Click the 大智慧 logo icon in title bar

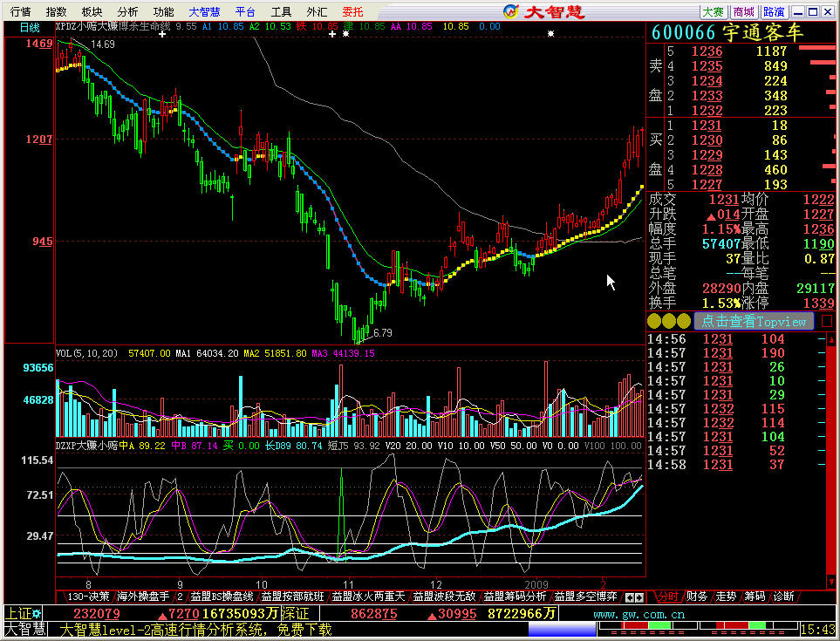[512, 11]
